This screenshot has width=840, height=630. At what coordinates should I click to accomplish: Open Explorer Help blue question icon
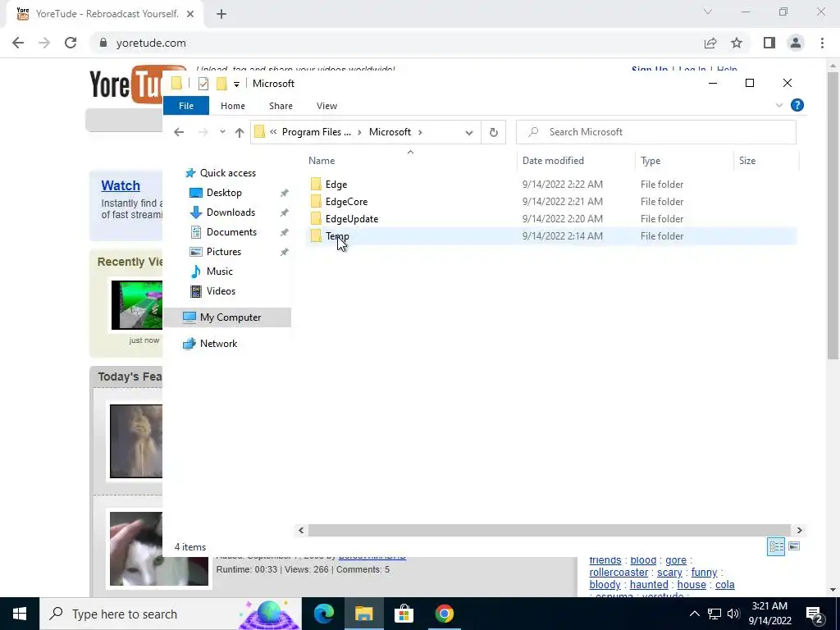tap(797, 106)
